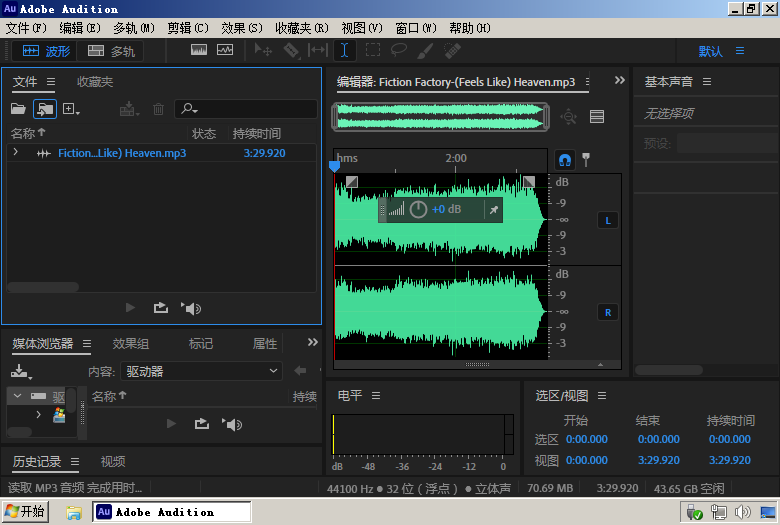Open the 帮助(H) menu

coord(470,28)
